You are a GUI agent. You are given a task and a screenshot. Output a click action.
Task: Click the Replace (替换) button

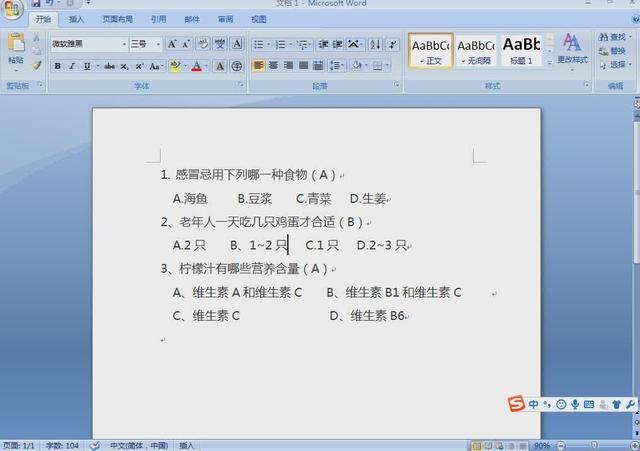[x=613, y=51]
